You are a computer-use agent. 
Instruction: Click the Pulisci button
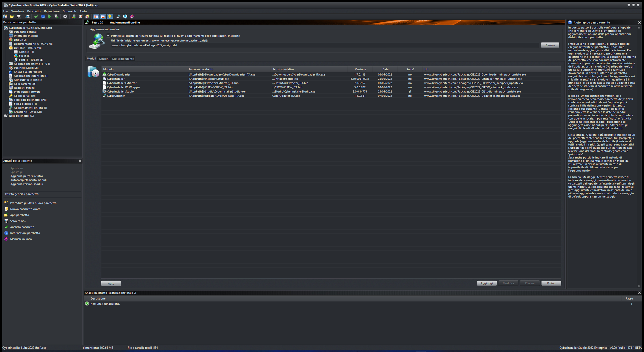(551, 283)
